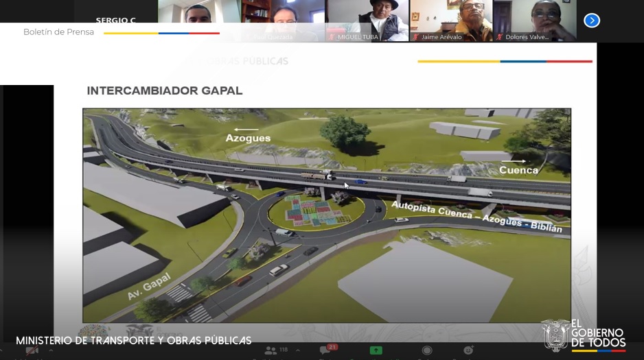
Task: Open the Participants panel icon
Action: 271,350
